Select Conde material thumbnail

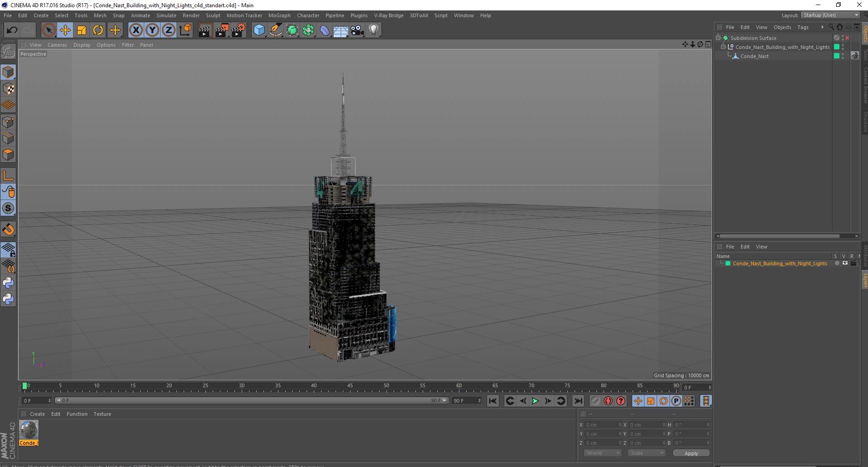(x=29, y=430)
